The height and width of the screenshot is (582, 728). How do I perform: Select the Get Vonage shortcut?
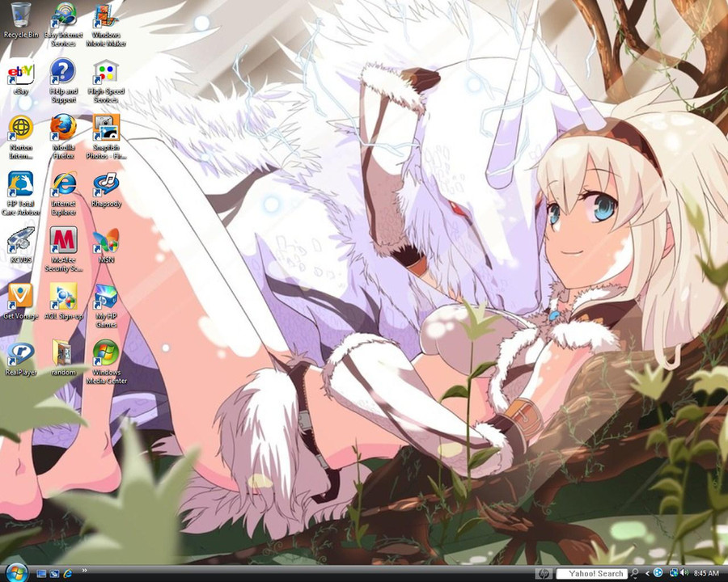(20, 302)
